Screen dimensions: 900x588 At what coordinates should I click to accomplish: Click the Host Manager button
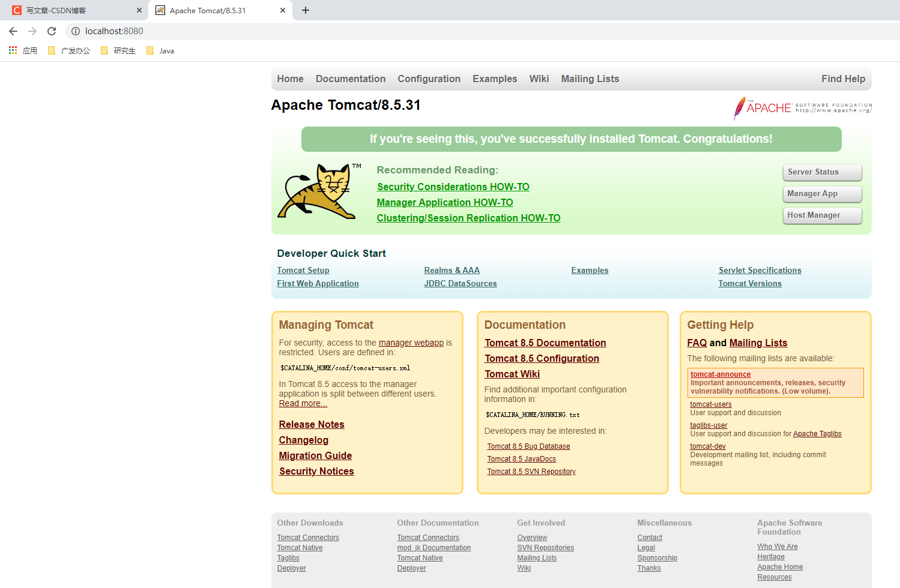point(822,215)
